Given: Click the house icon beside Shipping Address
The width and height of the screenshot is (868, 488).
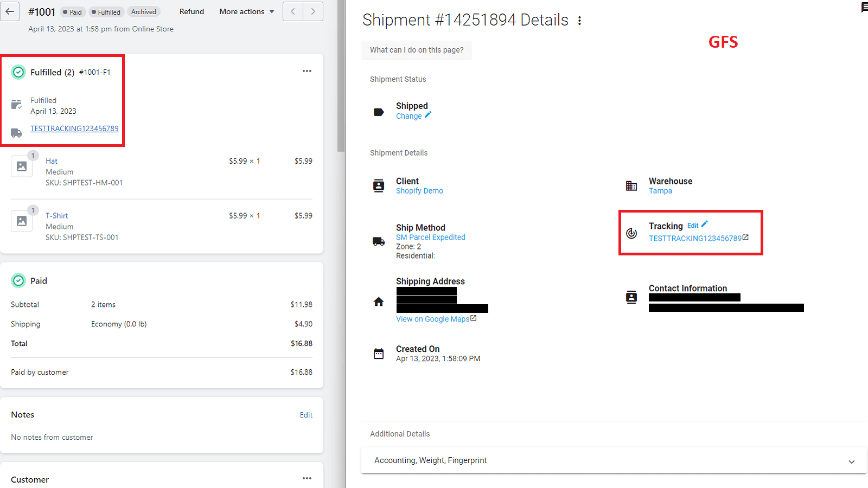Looking at the screenshot, I should [379, 301].
